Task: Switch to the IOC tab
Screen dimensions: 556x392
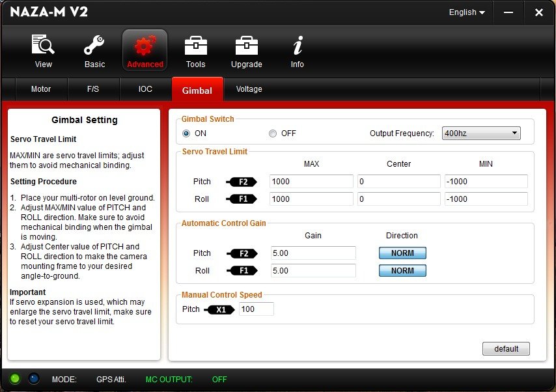Action: 145,89
